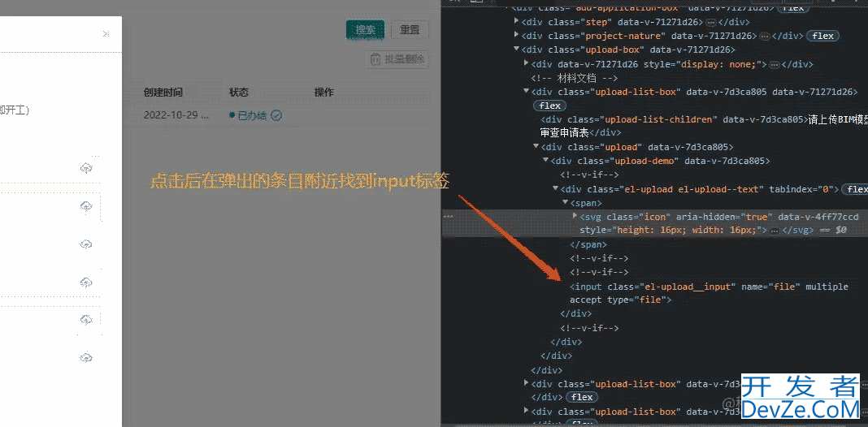Open the three-dot actions on the selected svg row
The image size is (868, 427).
click(x=449, y=217)
